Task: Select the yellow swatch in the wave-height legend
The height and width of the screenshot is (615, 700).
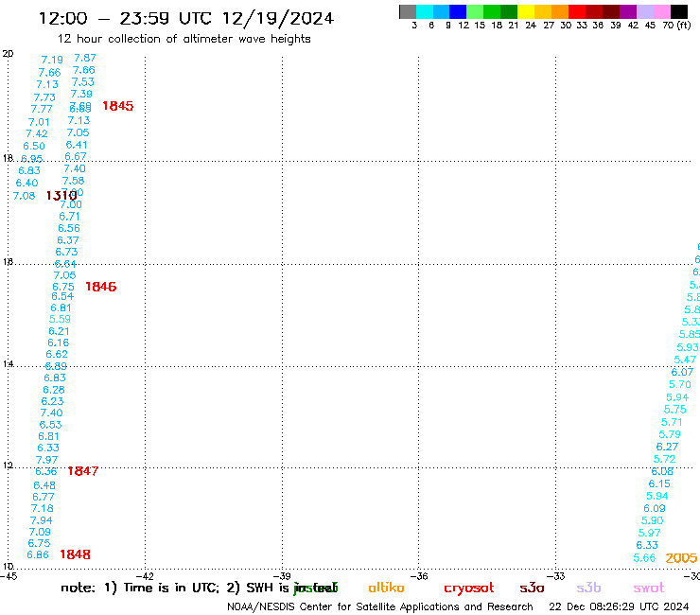Action: 526,11
